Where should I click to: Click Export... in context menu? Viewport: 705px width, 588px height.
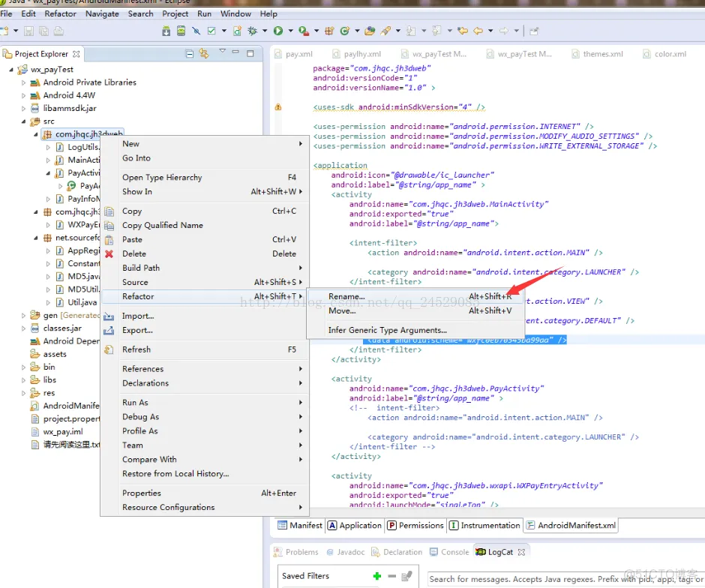[x=205, y=331]
